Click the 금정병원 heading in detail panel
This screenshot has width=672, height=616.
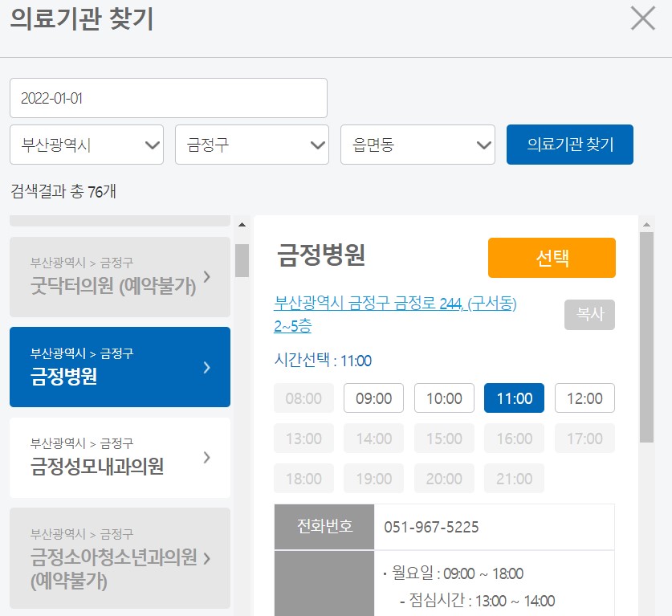[321, 255]
